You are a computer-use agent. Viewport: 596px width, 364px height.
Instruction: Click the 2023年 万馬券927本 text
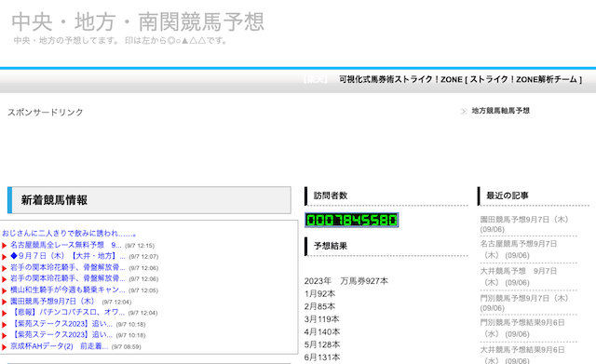346,281
